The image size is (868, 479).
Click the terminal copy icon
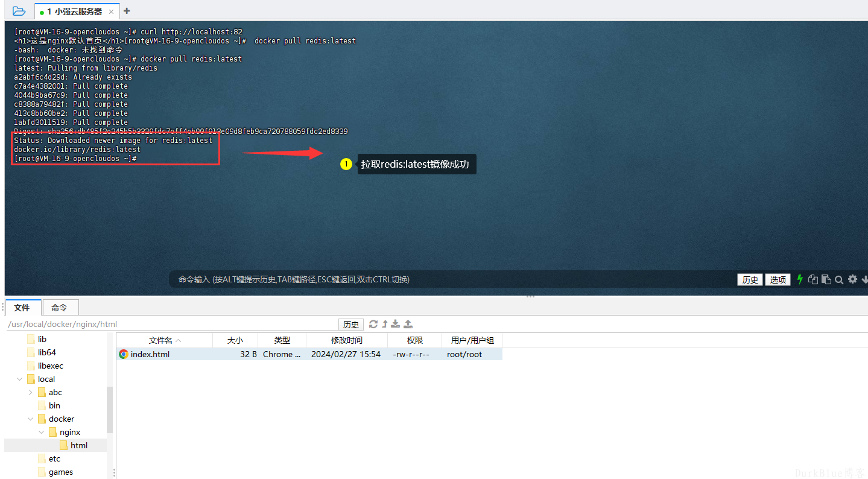pos(813,279)
